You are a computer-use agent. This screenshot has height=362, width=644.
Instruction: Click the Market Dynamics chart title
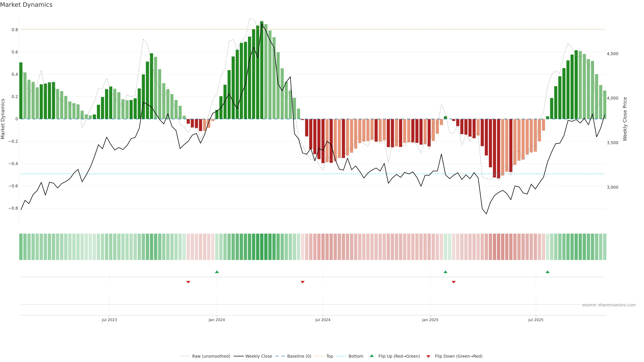(x=26, y=5)
